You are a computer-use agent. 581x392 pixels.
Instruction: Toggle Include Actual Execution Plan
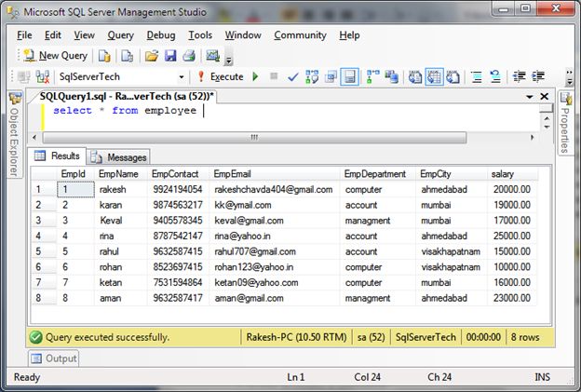(x=372, y=76)
